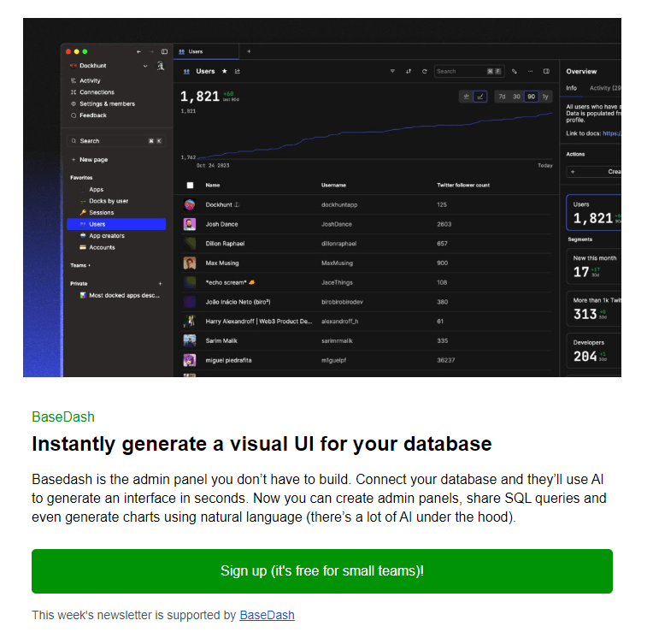Select App creators in Favorites

[x=107, y=236]
